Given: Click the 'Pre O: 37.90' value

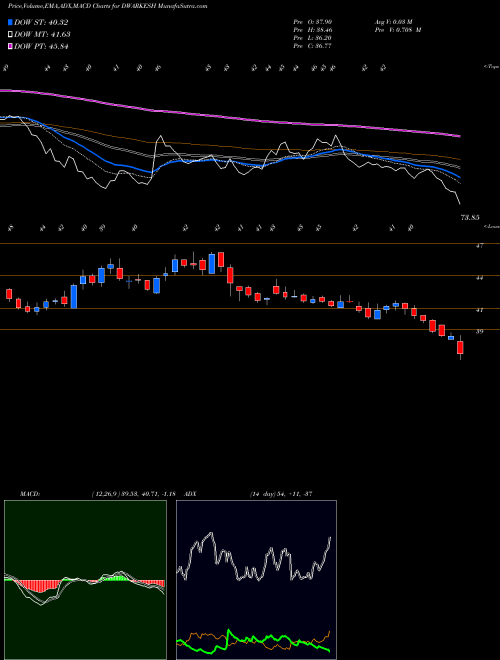Looking at the screenshot, I should [x=312, y=22].
